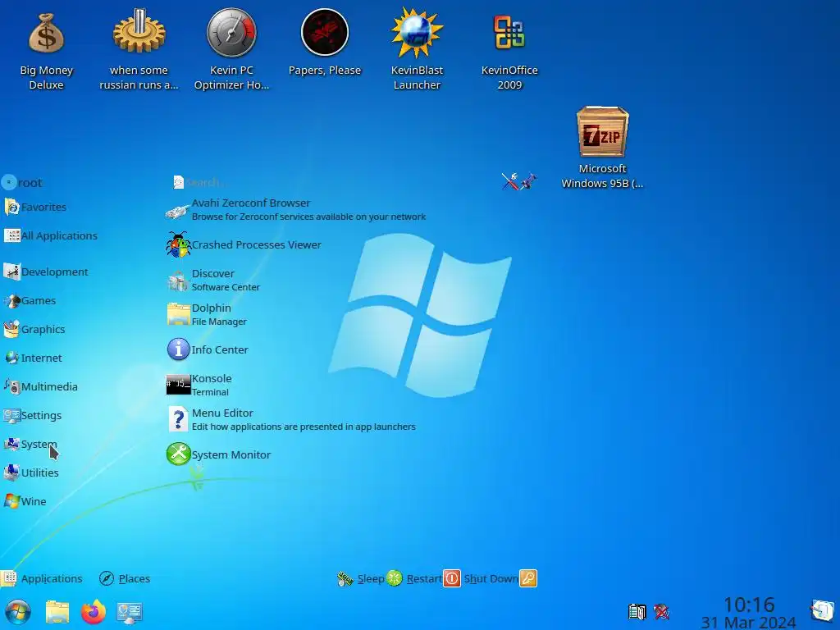Click the Windows Start orb
This screenshot has width=840, height=630.
[x=18, y=612]
